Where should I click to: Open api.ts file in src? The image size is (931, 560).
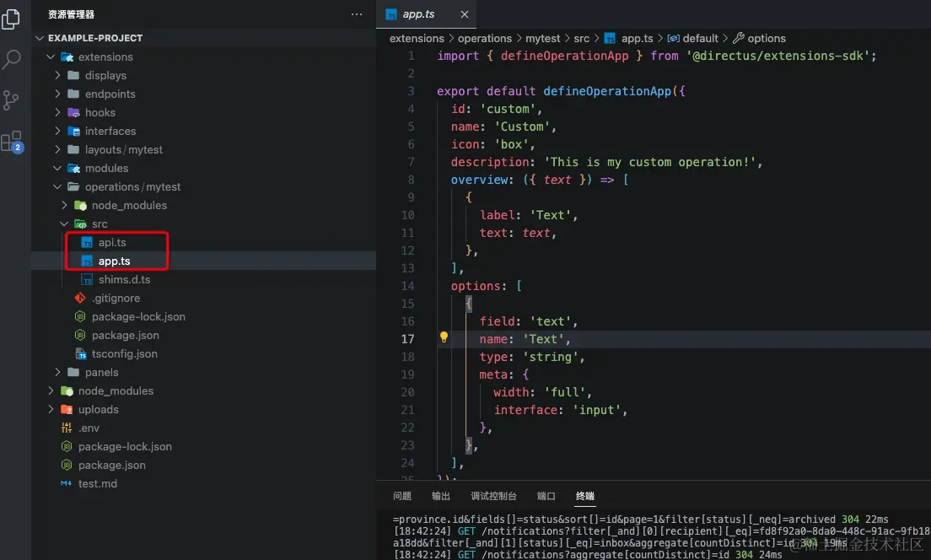[x=112, y=242]
